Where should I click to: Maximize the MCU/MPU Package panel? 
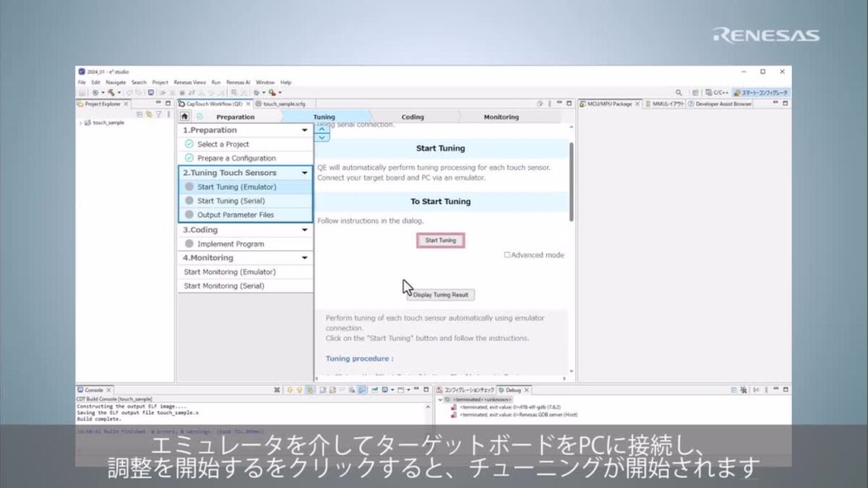point(786,103)
